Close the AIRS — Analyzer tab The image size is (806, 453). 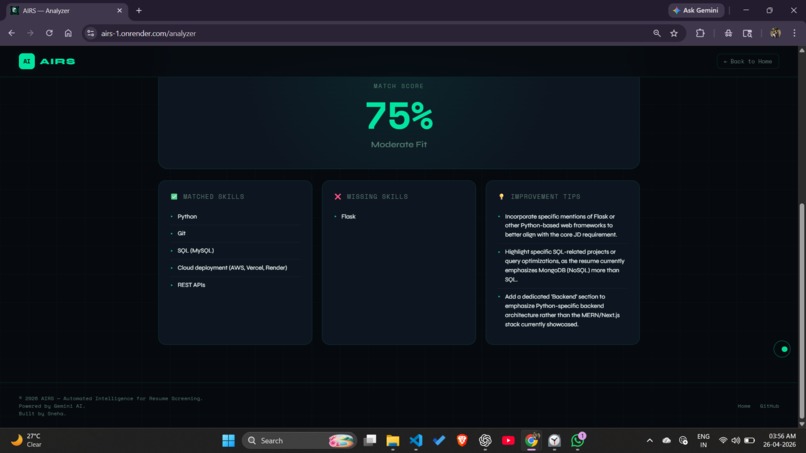[119, 10]
